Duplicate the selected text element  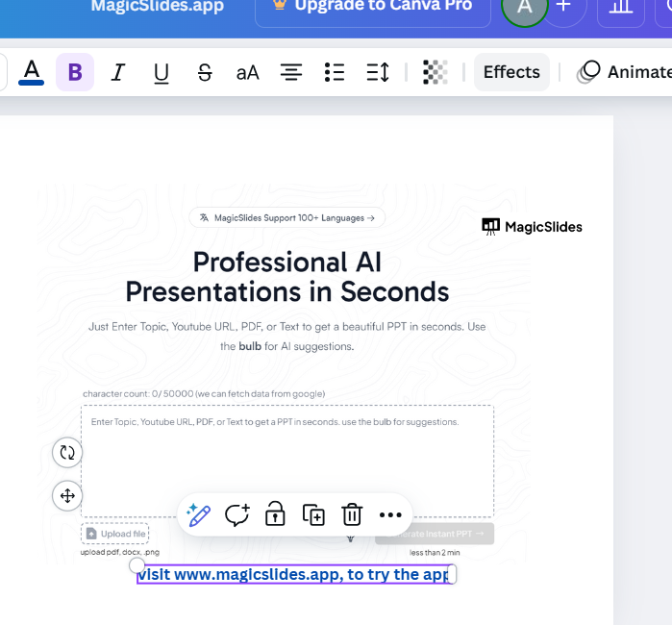[x=313, y=514]
